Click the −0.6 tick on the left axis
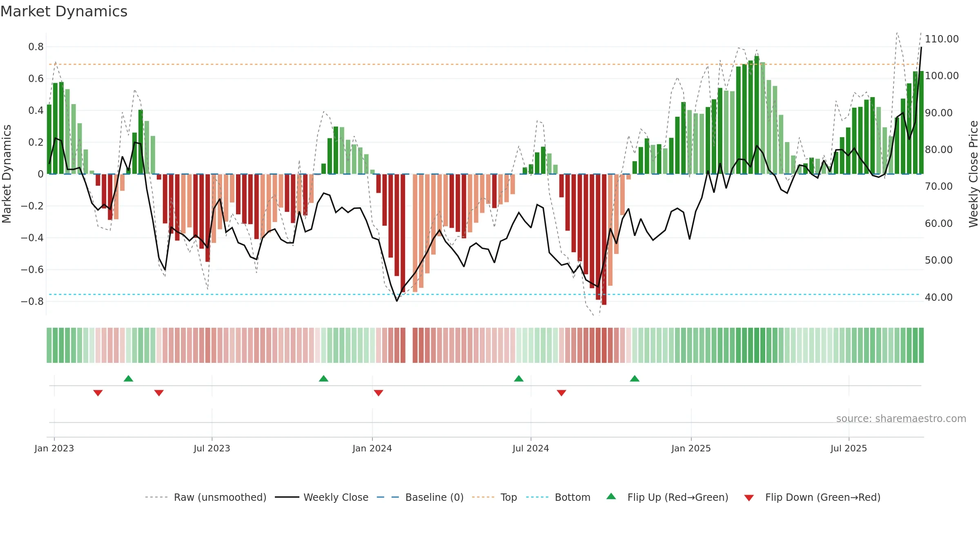Screen dimensions: 980x551 (x=32, y=270)
